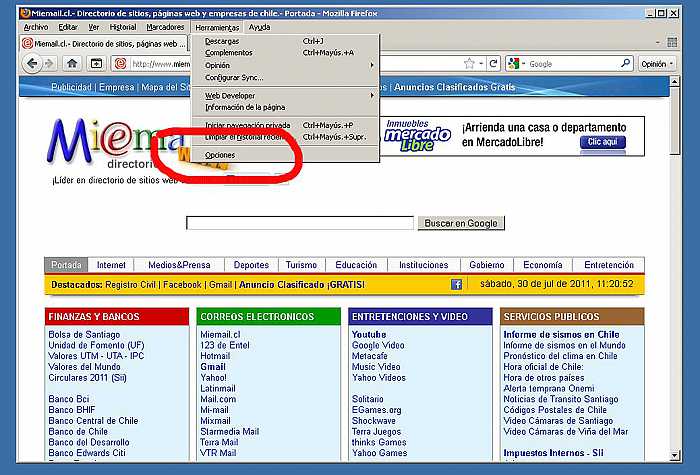Open Anuncio Clasificado ¡GRATIS! link
Screen dimensions: 700x475
tap(302, 285)
